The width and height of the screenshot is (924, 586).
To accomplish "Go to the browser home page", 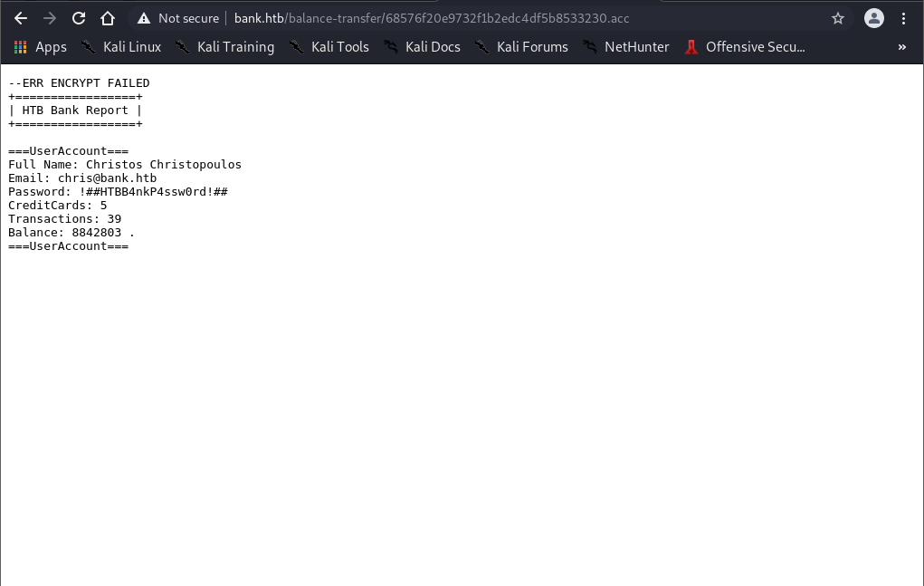I will tap(108, 18).
